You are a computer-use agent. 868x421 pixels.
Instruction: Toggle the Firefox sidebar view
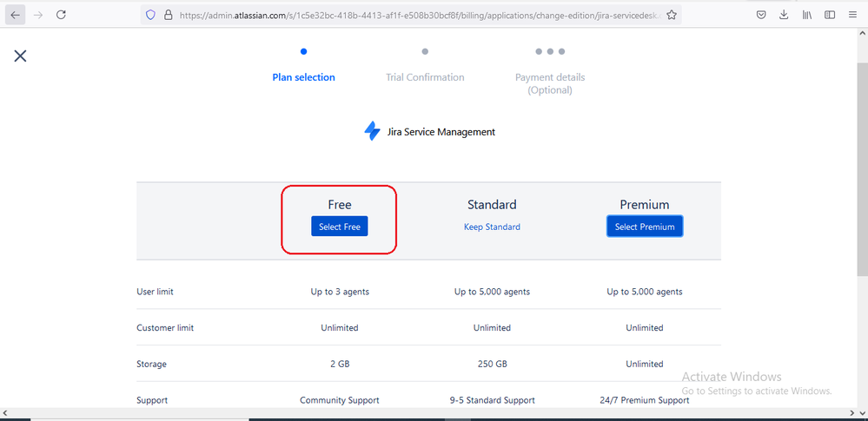pos(830,15)
